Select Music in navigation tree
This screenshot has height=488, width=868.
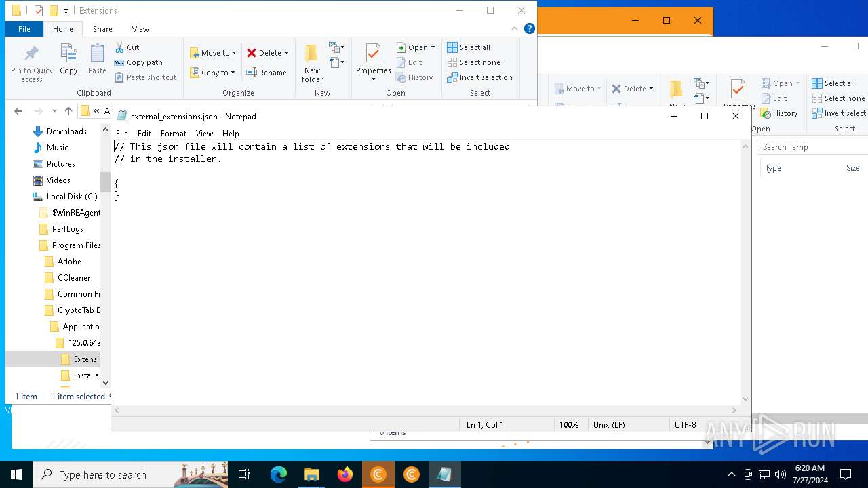(57, 148)
